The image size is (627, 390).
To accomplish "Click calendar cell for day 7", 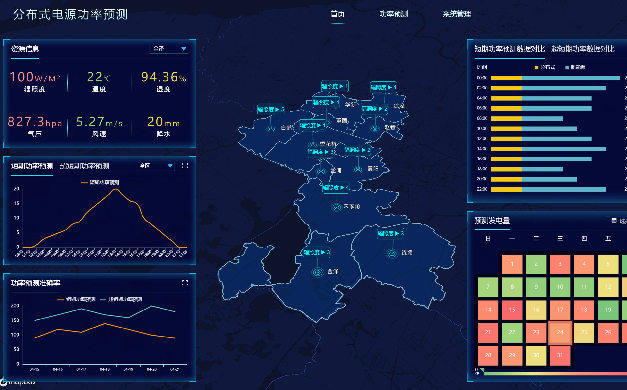I will pos(488,287).
